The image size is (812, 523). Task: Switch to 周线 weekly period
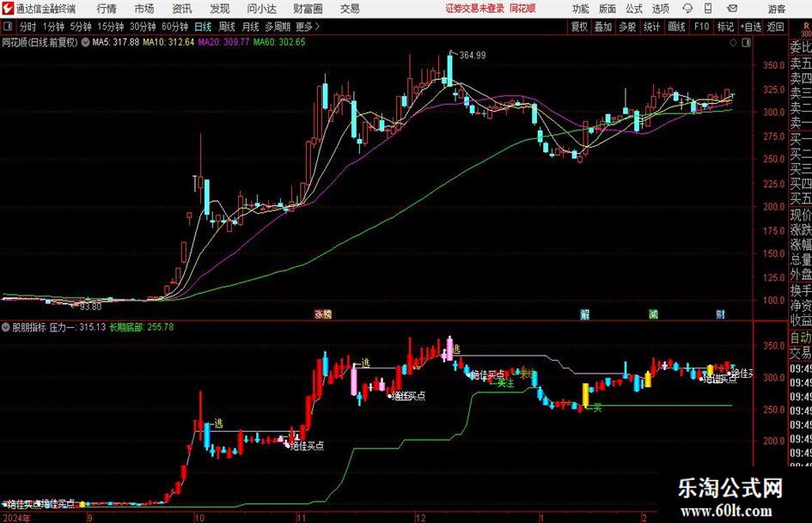pos(227,27)
